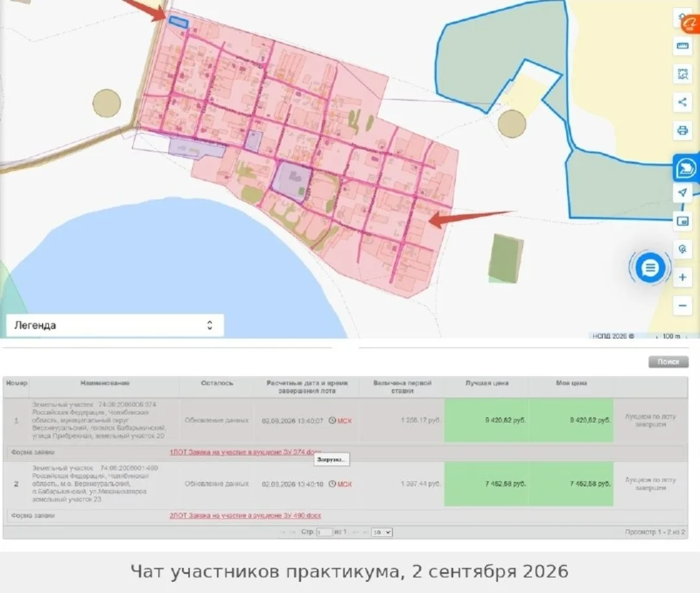Click the blue-outlined parcel on the map
Image resolution: width=700 pixels, height=593 pixels.
178,22
